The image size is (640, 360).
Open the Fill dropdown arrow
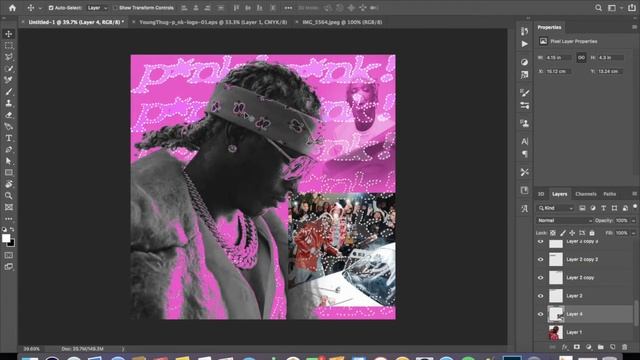pos(633,233)
